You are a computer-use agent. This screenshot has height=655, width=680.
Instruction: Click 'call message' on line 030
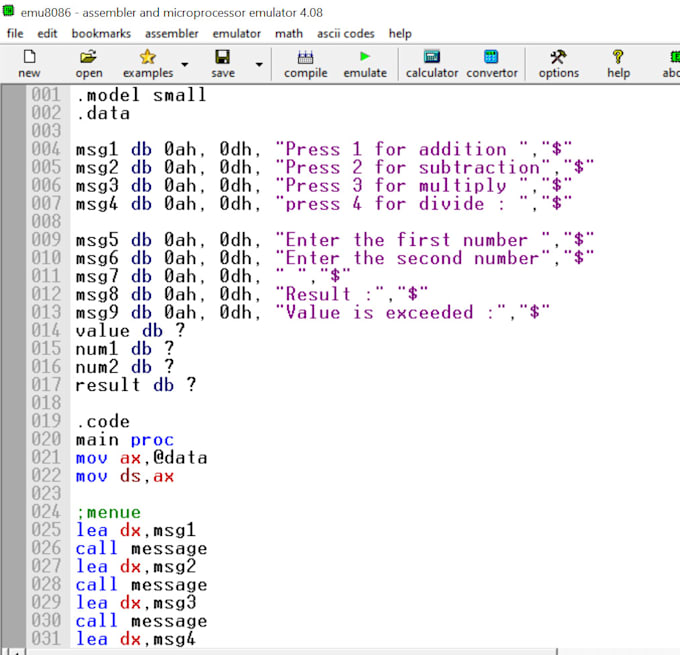[142, 621]
